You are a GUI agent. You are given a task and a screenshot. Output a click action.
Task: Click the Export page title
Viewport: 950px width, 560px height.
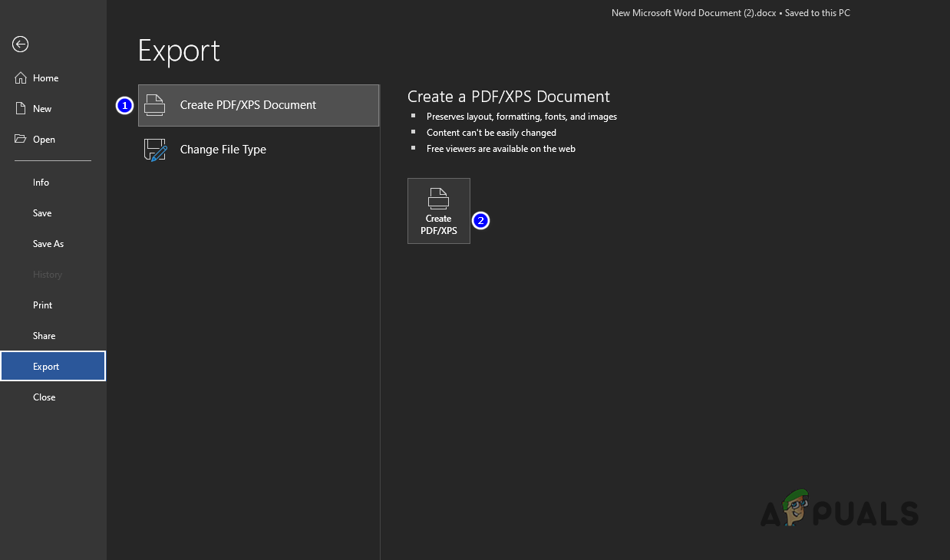[x=179, y=51]
